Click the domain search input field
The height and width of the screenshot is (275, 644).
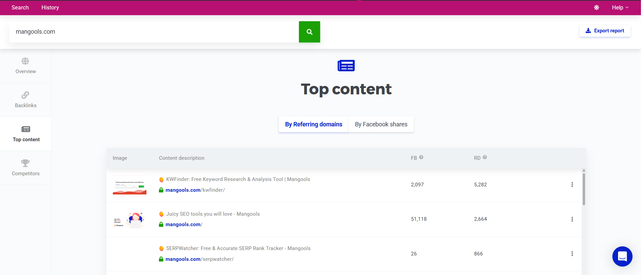154,32
